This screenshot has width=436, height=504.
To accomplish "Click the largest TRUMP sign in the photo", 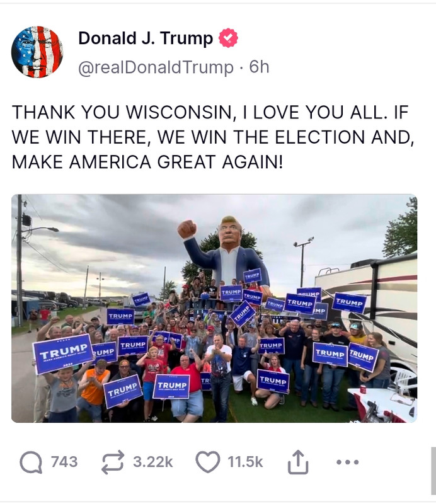I will tap(63, 353).
